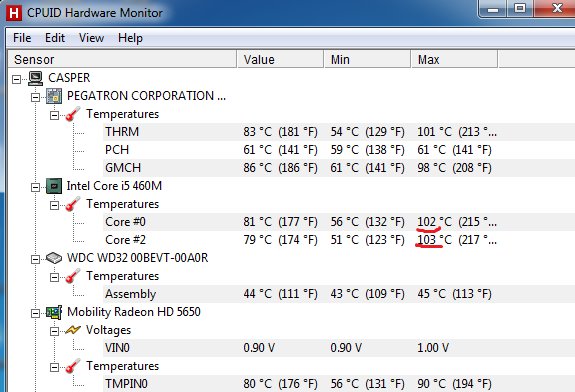Open the View menu
Screen dimensions: 575x392
(x=91, y=38)
